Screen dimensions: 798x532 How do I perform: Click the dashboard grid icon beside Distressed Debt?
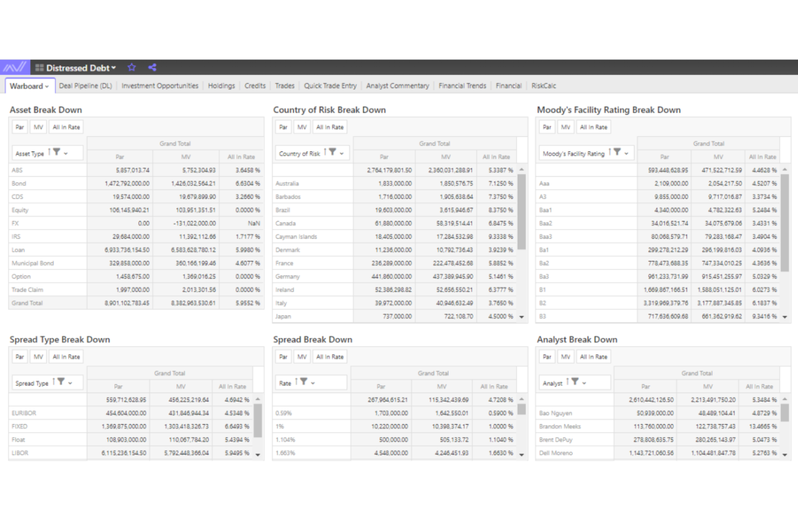click(x=39, y=68)
